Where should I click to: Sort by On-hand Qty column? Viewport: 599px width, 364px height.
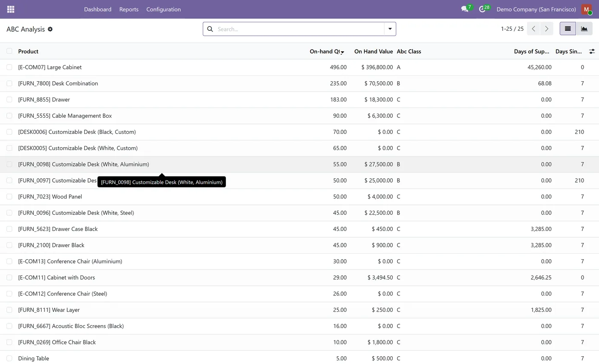pos(327,51)
